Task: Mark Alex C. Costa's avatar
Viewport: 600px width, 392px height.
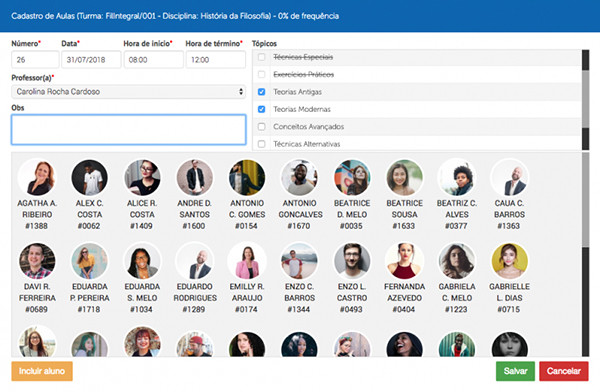Action: tap(90, 178)
